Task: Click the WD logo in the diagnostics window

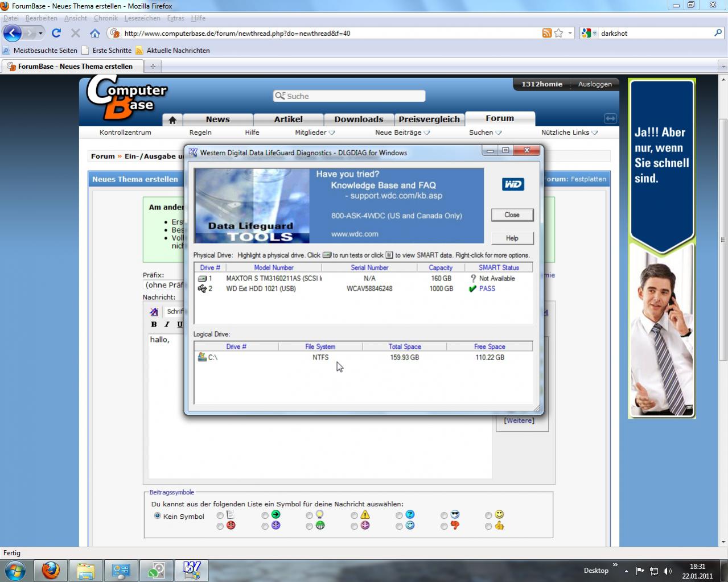Action: pyautogui.click(x=512, y=184)
